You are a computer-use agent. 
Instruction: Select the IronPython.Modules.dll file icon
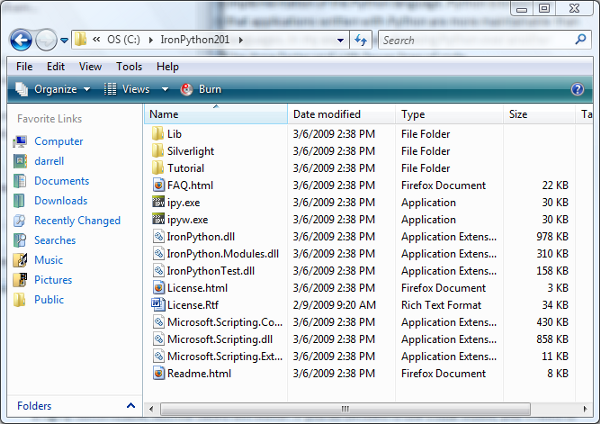coord(158,253)
